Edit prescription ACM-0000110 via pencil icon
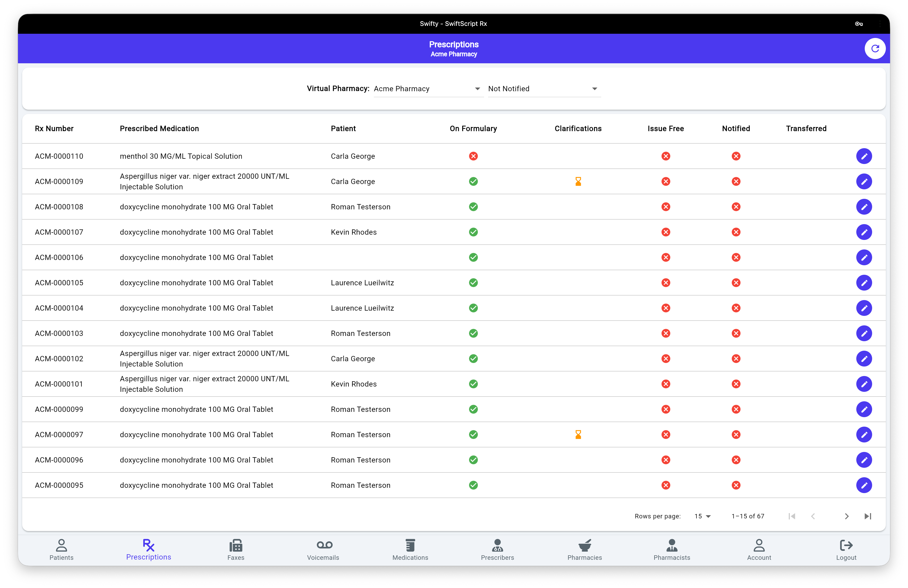The image size is (908, 588). point(864,156)
